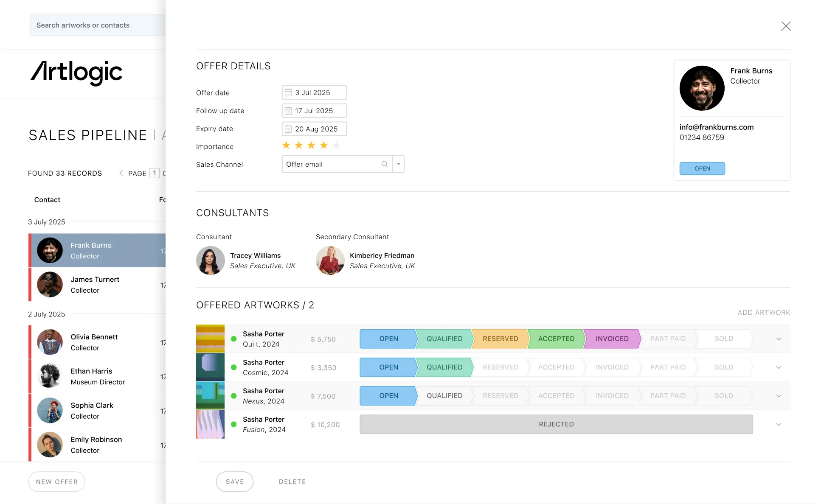
Task: Set Quilt stage to Accepted
Action: pyautogui.click(x=556, y=339)
